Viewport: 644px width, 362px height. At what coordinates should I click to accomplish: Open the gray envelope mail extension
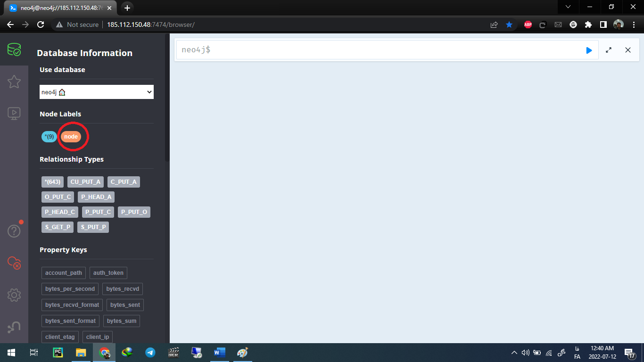coord(558,25)
